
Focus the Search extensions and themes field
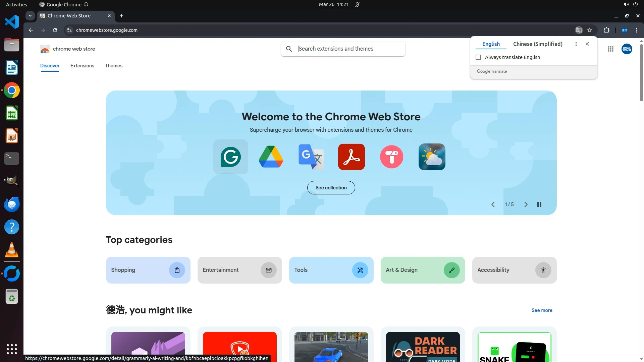tap(349, 49)
